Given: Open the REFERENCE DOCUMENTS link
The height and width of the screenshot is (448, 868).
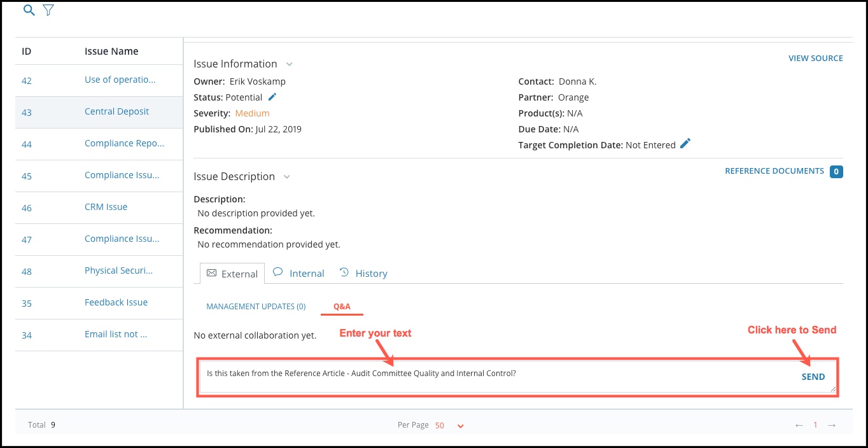Looking at the screenshot, I should 774,171.
